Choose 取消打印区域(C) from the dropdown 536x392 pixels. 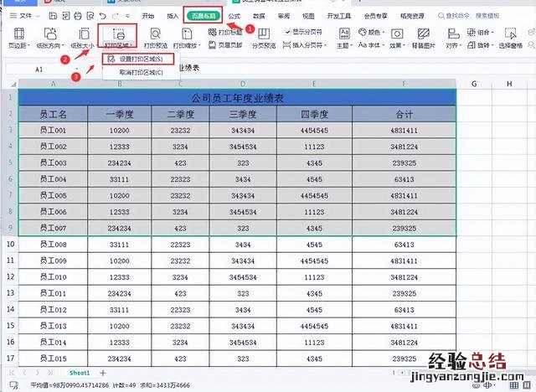pyautogui.click(x=141, y=73)
